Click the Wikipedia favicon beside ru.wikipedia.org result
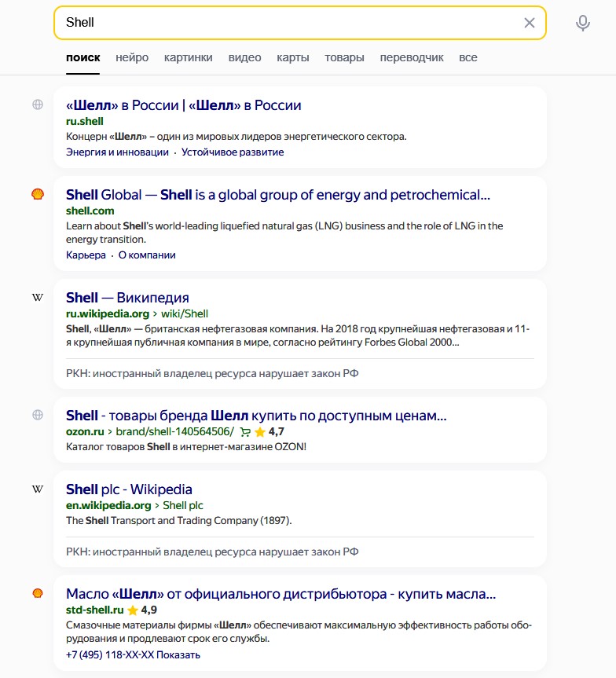Screen dimensions: 616x678 point(38,298)
